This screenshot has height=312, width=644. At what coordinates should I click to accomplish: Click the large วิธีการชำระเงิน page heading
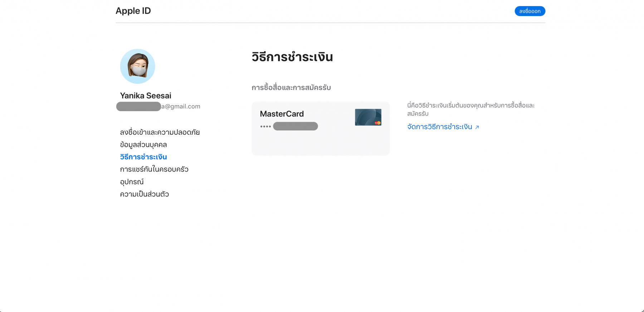[292, 57]
